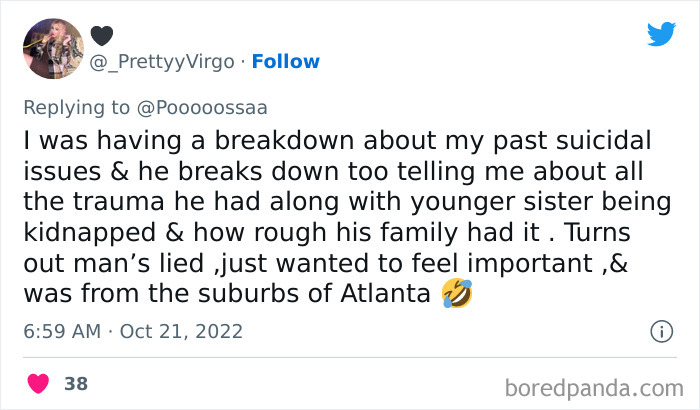Click the 6:59 AM timestamp
Image resolution: width=700 pixels, height=410 pixels.
[62, 331]
